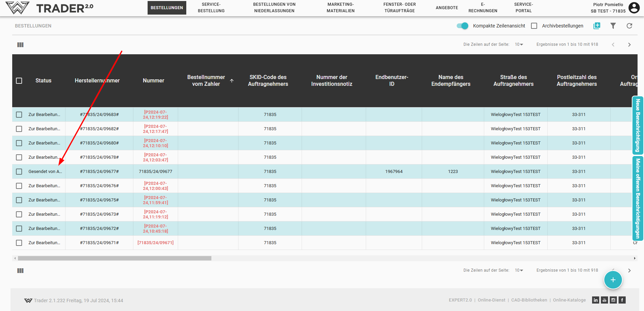Open column settings icon above table

coord(20,45)
